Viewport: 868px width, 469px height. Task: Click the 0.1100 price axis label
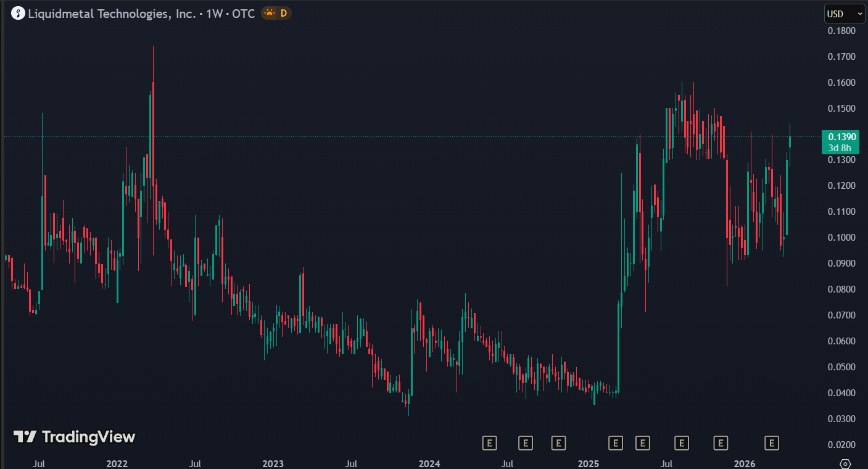(x=841, y=212)
